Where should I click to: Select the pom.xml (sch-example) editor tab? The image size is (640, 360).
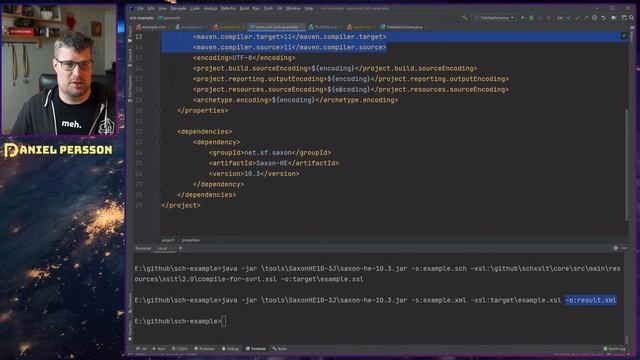pos(276,27)
